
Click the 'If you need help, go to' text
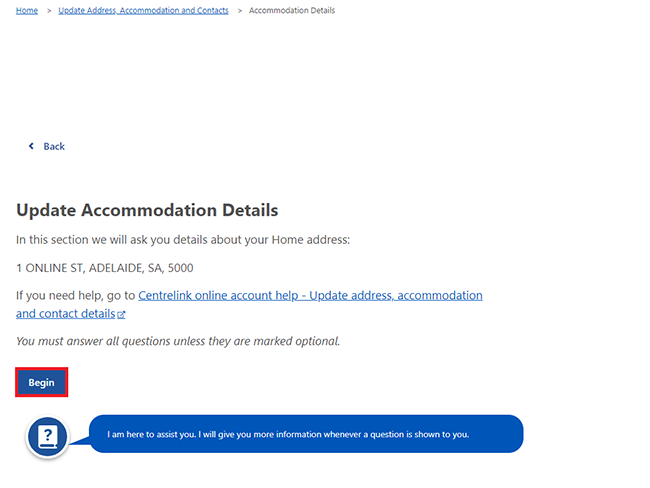75,296
